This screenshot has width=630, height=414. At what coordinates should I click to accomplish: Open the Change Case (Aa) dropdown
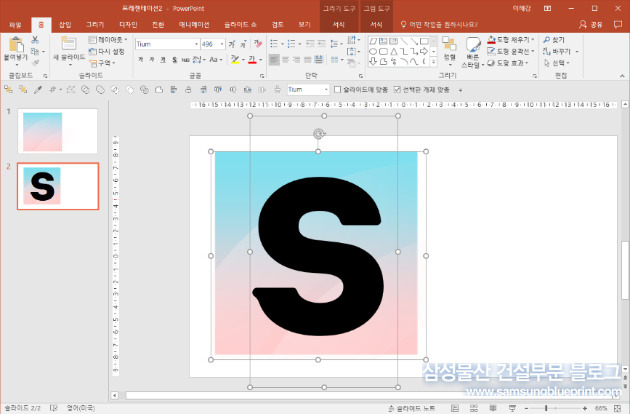[215, 59]
